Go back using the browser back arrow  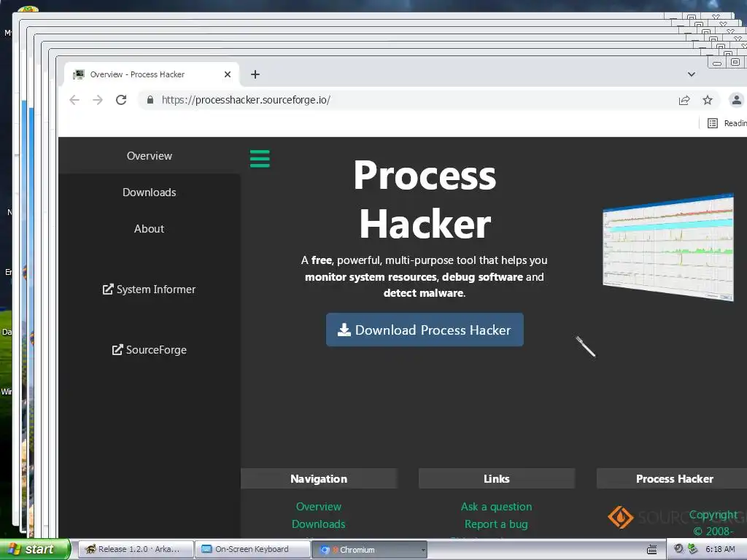pyautogui.click(x=74, y=100)
